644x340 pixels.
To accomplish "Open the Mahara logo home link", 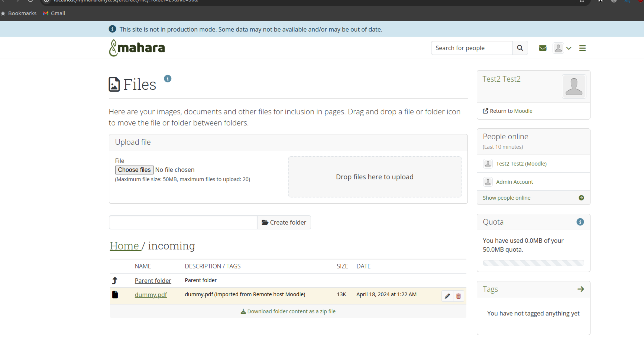I will 137,48.
